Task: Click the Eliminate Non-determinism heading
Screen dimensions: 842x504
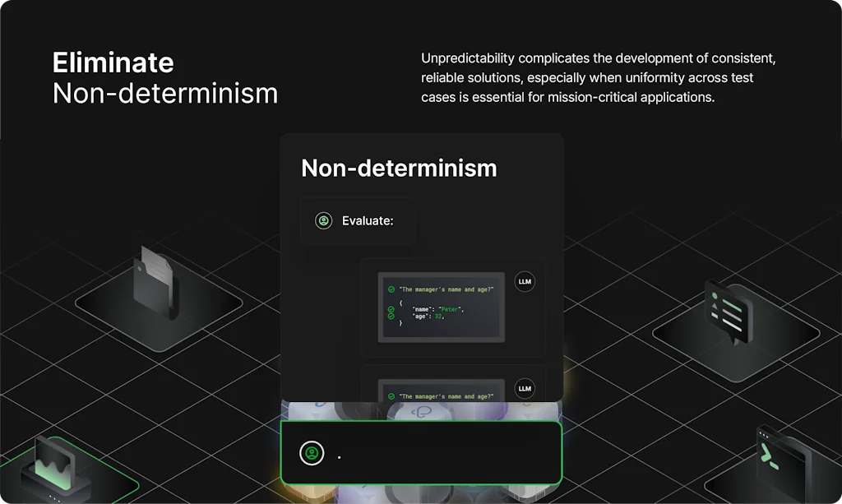Action: pyautogui.click(x=165, y=79)
